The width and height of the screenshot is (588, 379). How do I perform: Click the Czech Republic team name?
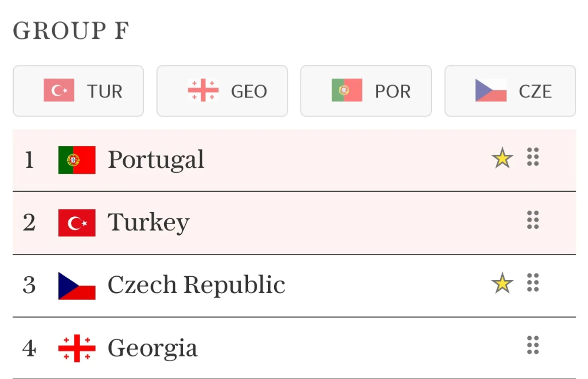(x=196, y=285)
